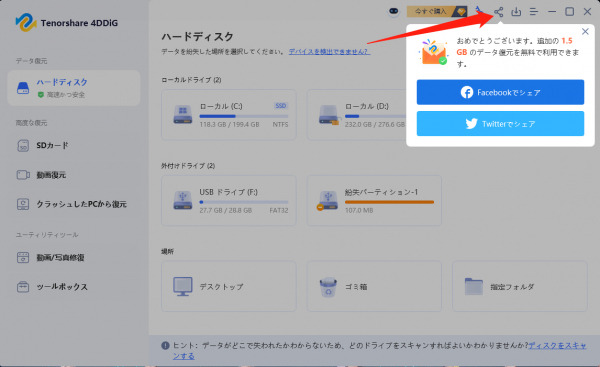This screenshot has width=600, height=367.
Task: Click the FAT32 label on USB drive
Action: click(x=279, y=210)
